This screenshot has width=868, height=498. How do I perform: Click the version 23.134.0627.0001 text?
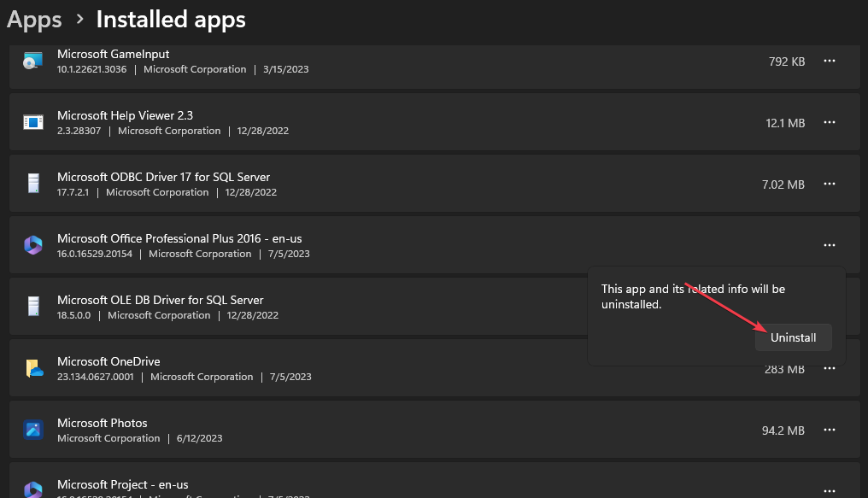(x=95, y=376)
